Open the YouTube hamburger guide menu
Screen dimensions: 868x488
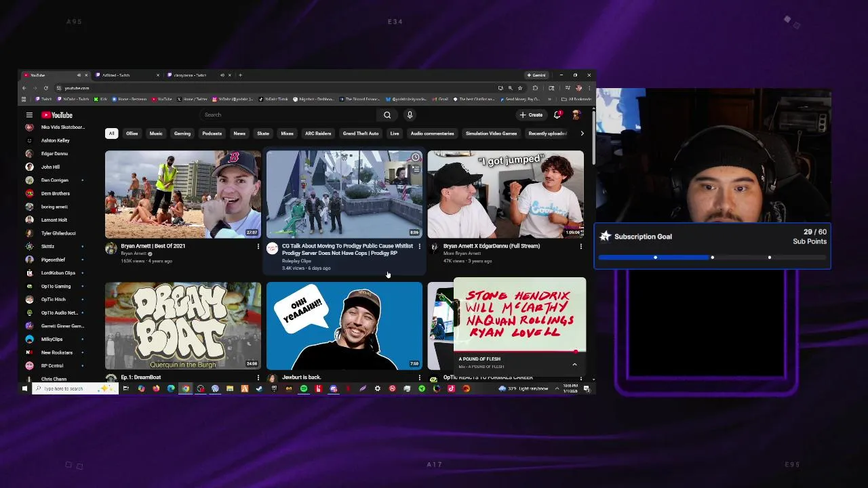[29, 115]
